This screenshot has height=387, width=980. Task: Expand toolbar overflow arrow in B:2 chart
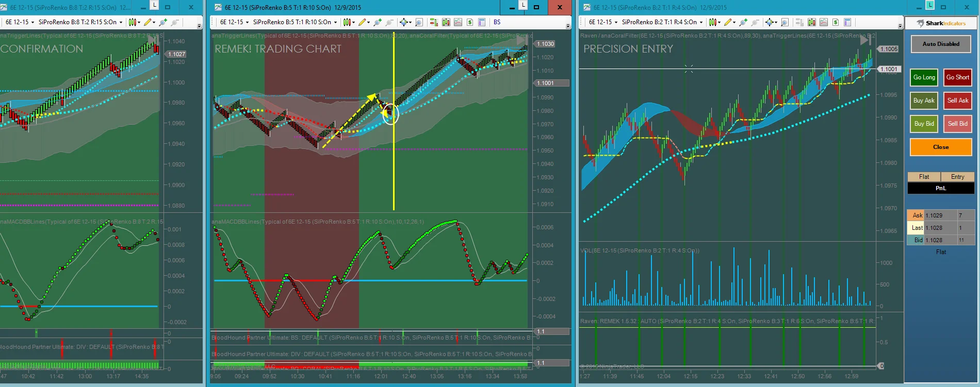click(x=900, y=25)
